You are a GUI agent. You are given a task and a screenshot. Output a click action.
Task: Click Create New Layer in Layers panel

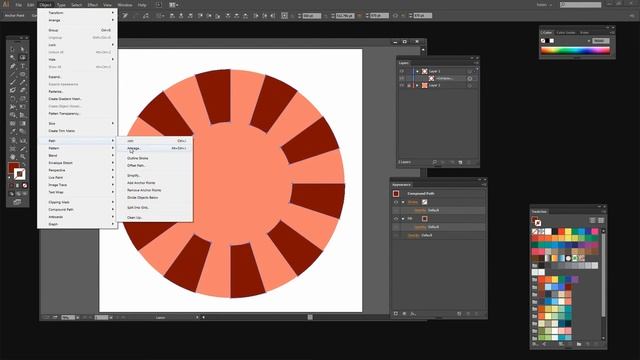(460, 162)
